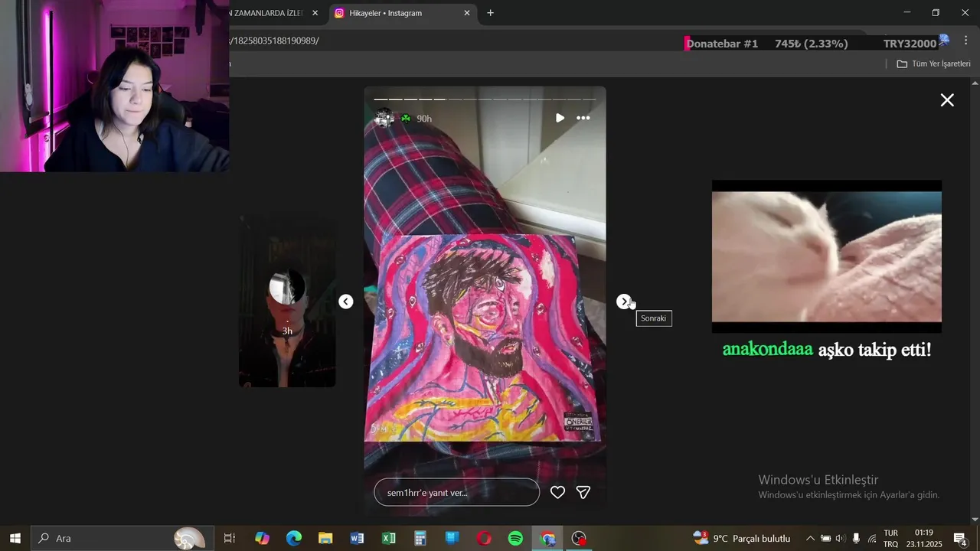Click the microphone tray icon
Viewport: 980px width, 551px height.
856,538
